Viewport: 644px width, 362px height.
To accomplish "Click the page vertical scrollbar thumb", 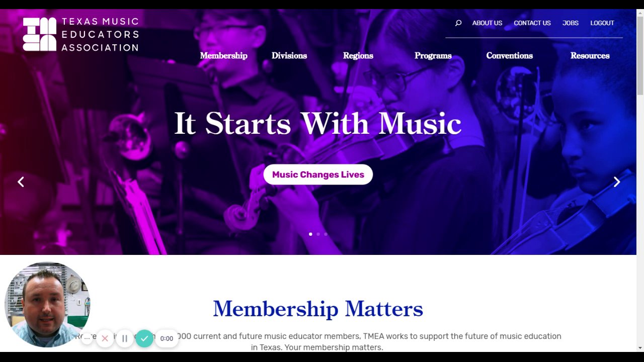I will pyautogui.click(x=640, y=55).
